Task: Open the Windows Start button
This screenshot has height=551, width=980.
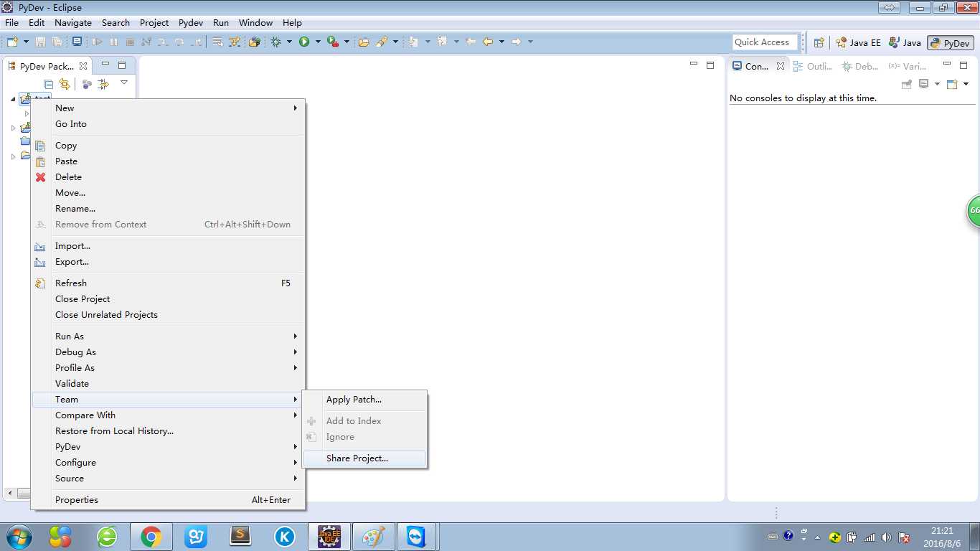Action: pyautogui.click(x=19, y=537)
